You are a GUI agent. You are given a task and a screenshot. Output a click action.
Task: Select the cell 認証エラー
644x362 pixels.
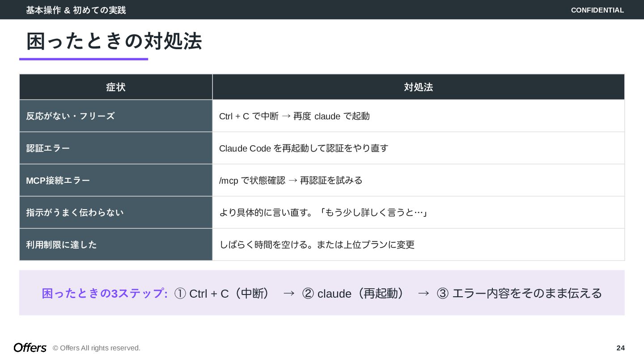click(116, 148)
